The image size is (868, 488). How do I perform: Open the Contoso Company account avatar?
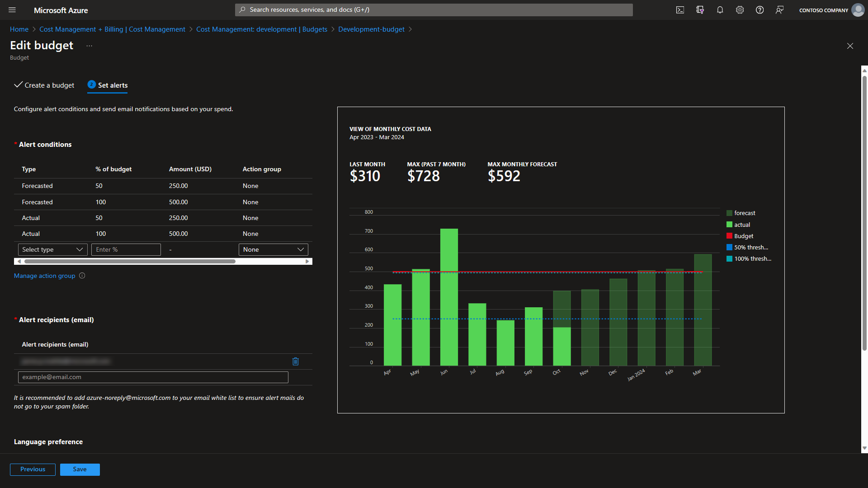click(858, 10)
